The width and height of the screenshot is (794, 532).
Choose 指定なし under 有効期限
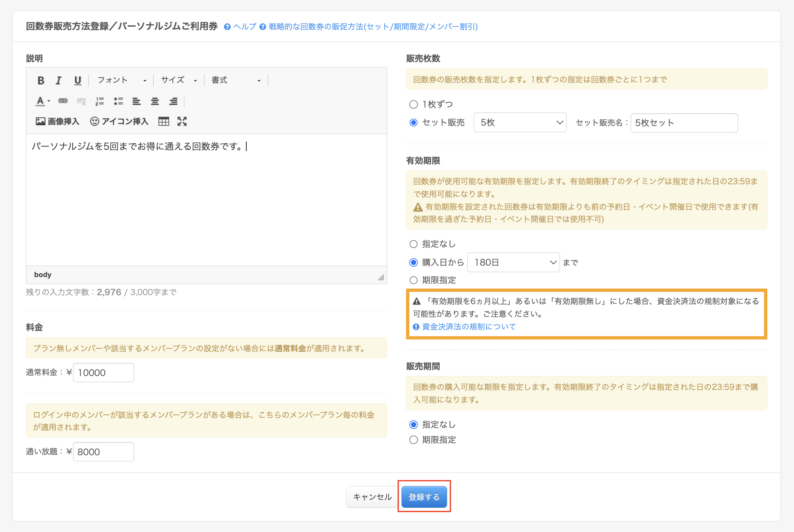point(413,244)
